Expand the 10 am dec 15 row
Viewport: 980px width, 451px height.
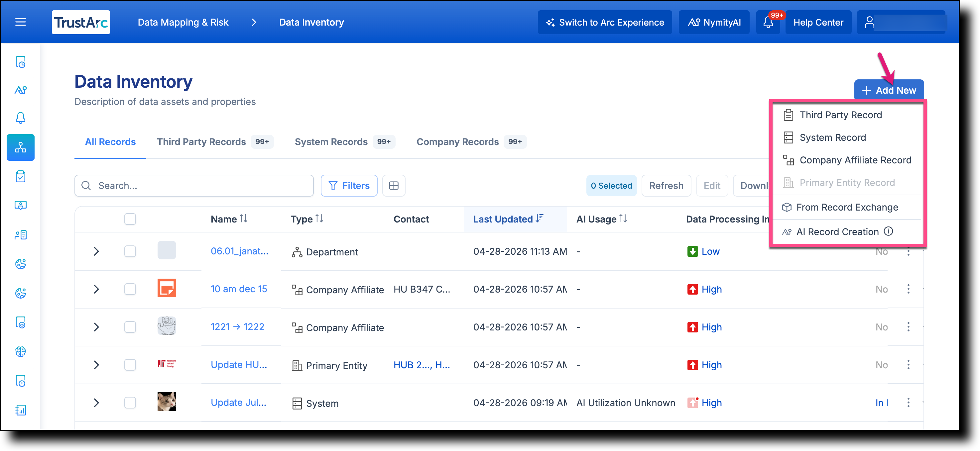96,289
